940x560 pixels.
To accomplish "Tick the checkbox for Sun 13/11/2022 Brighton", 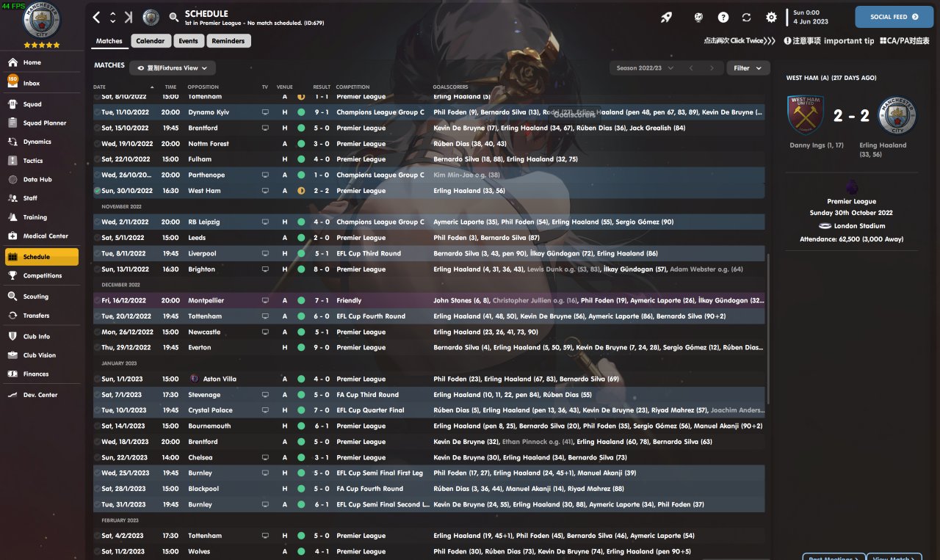I will pos(97,269).
